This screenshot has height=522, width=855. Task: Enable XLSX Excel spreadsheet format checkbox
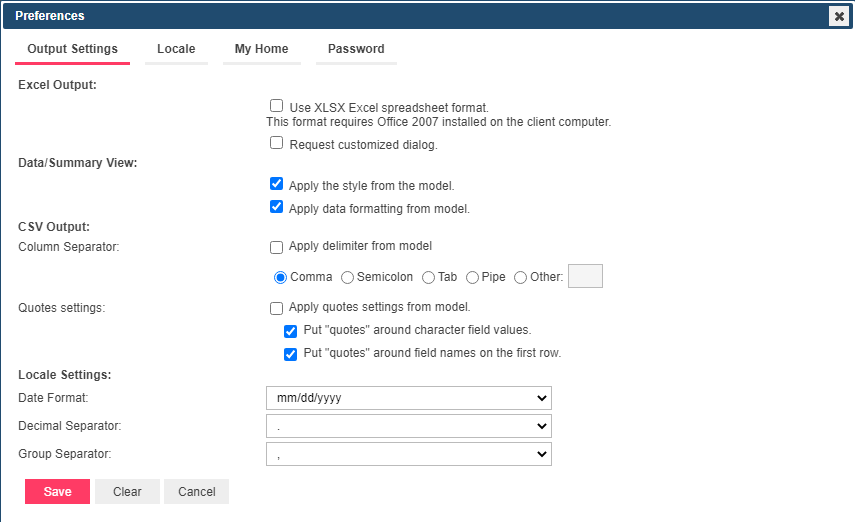click(x=277, y=105)
